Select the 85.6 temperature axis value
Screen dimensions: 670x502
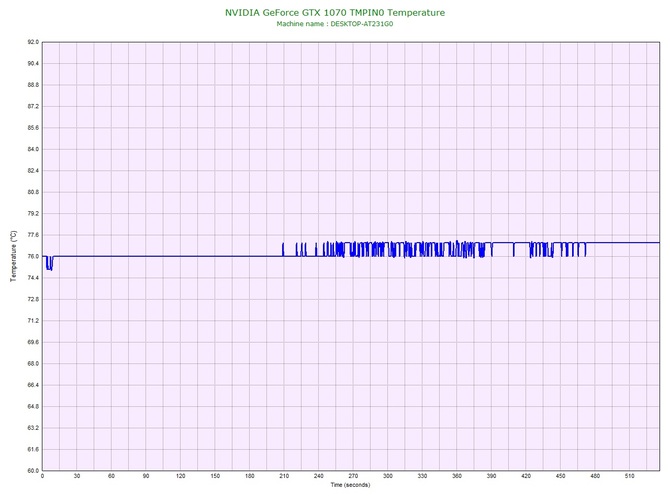(x=33, y=128)
